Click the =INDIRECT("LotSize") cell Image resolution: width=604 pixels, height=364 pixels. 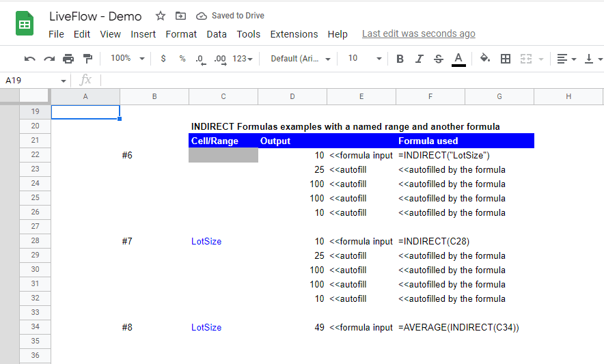[443, 155]
